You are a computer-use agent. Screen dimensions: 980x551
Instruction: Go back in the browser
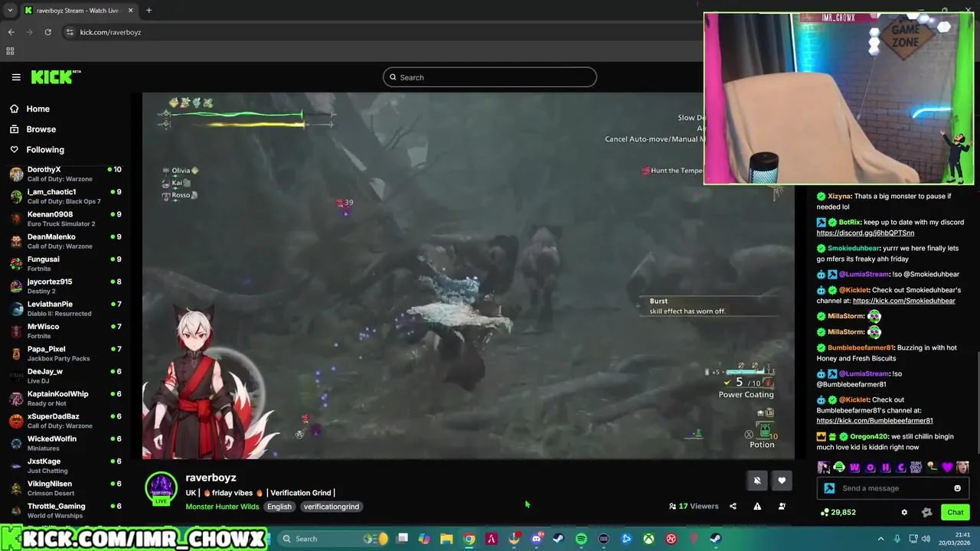click(x=11, y=32)
